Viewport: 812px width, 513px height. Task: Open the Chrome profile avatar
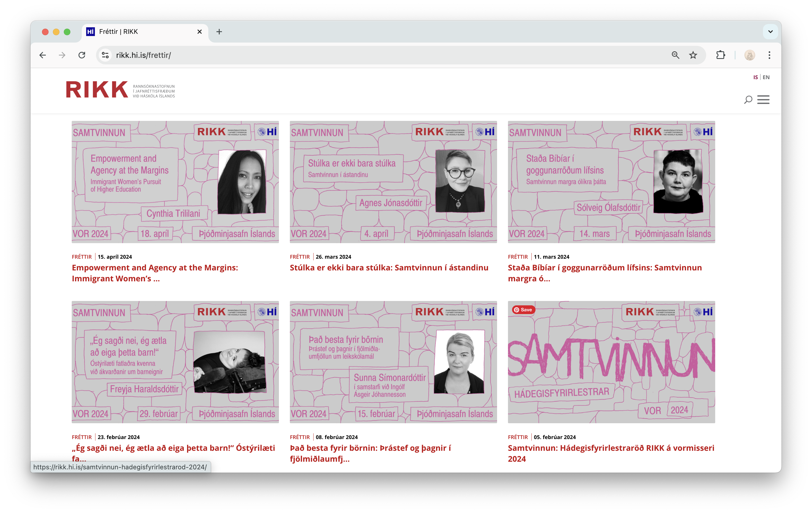(749, 55)
